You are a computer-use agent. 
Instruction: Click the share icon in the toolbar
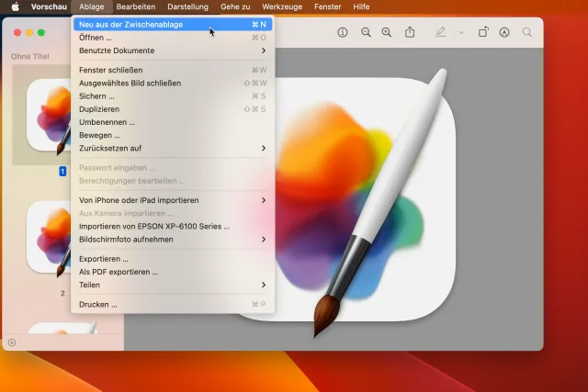click(x=410, y=32)
